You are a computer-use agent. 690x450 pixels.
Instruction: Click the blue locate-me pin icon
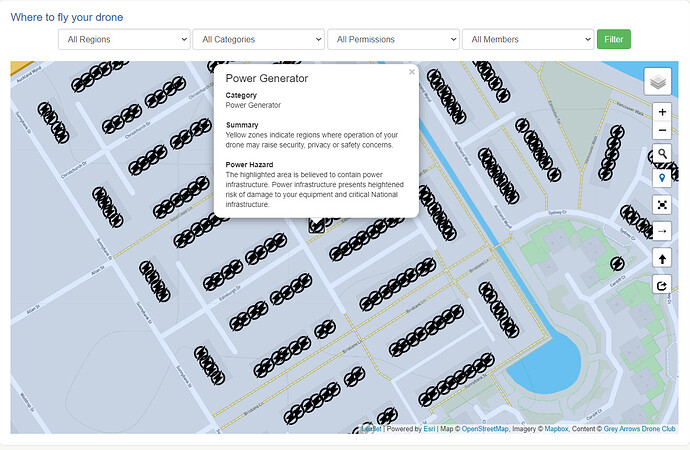pos(661,178)
